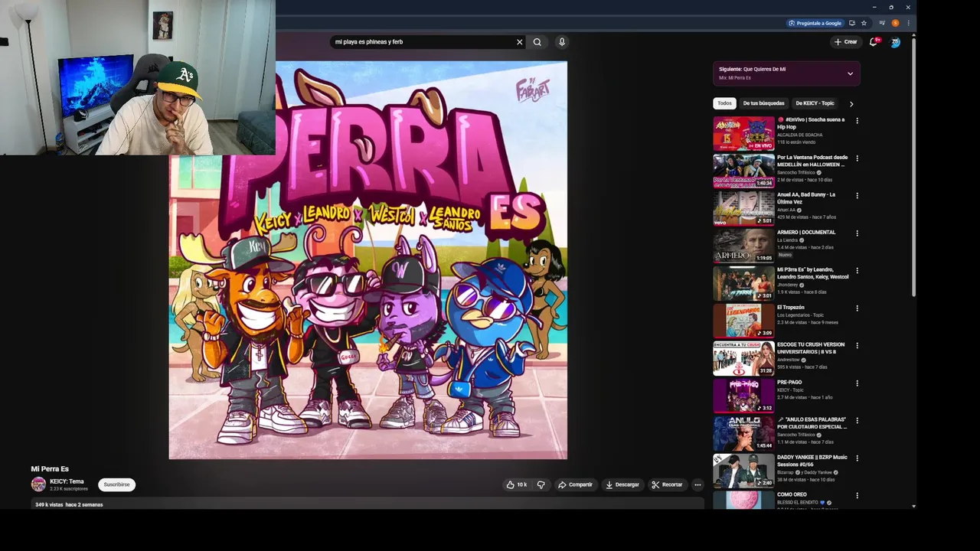Click the search magnifier icon
Screen dimensions: 980x551
click(x=537, y=42)
